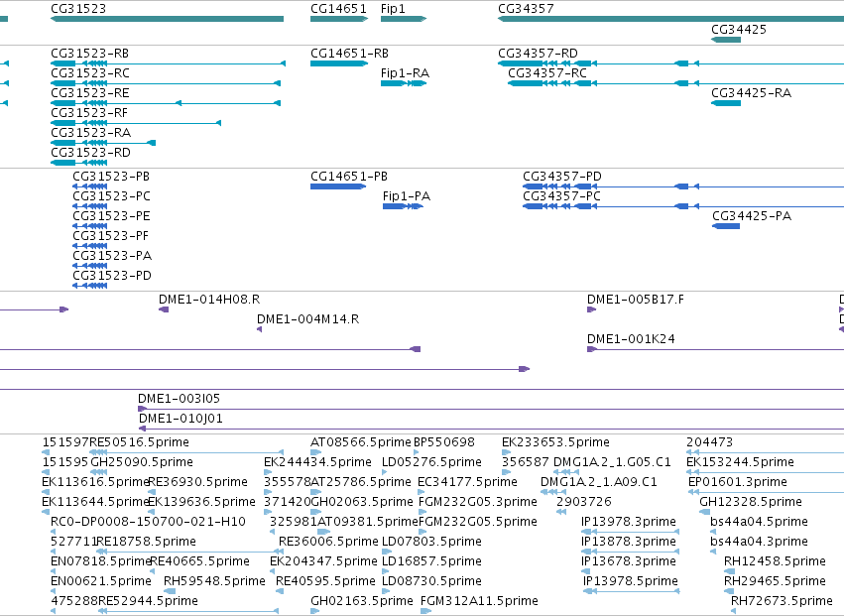Select EST RE40665.5prime
The width and height of the screenshot is (844, 616).
[154, 571]
